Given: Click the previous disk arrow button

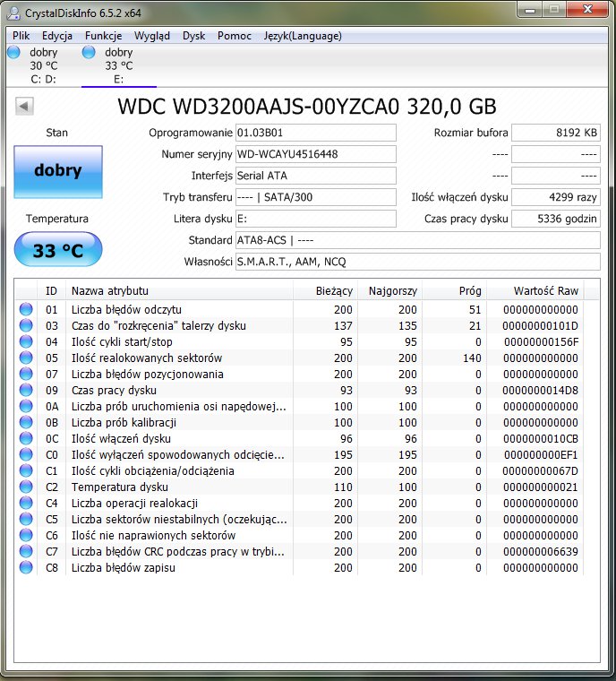Looking at the screenshot, I should point(24,106).
